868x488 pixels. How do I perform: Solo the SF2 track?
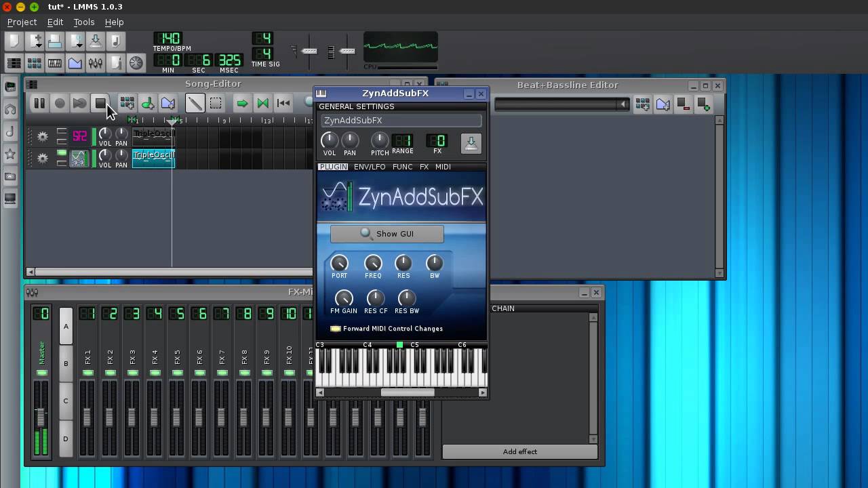62,142
